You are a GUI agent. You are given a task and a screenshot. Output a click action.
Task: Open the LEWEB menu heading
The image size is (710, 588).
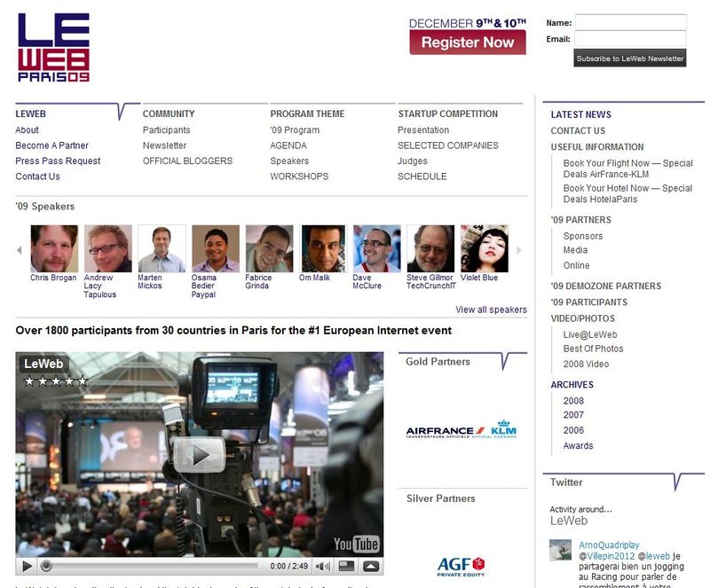pos(30,114)
